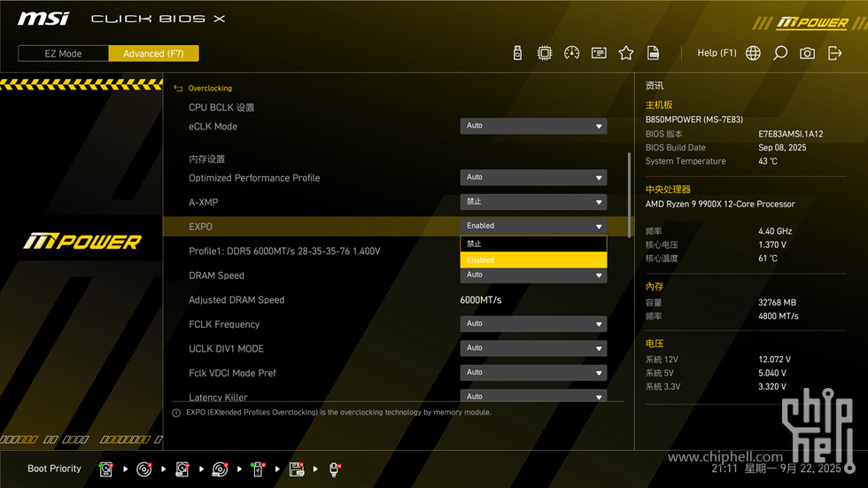868x488 pixels.
Task: Click the Adjusted DRAM Speed label
Action: [x=236, y=300]
